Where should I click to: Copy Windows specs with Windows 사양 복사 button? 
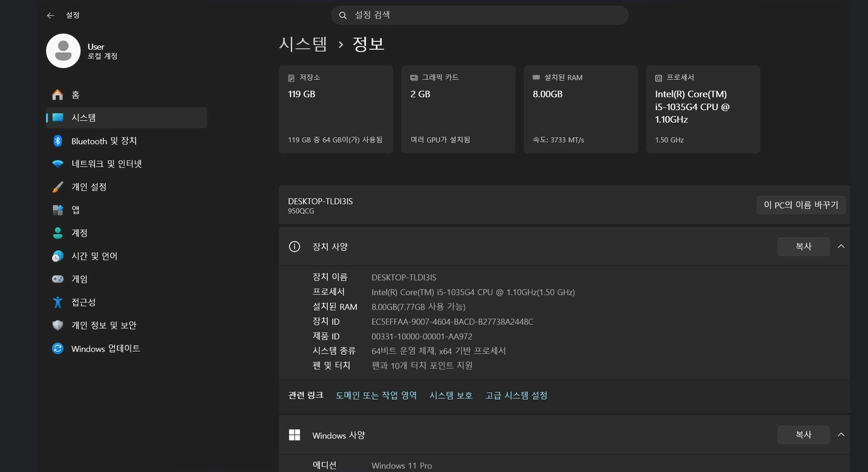tap(803, 435)
